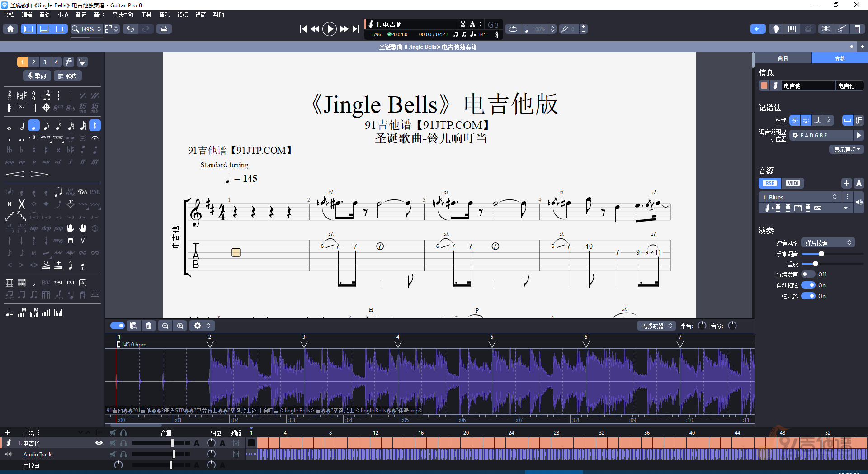Set the key signature (sharps icon)

point(22,95)
